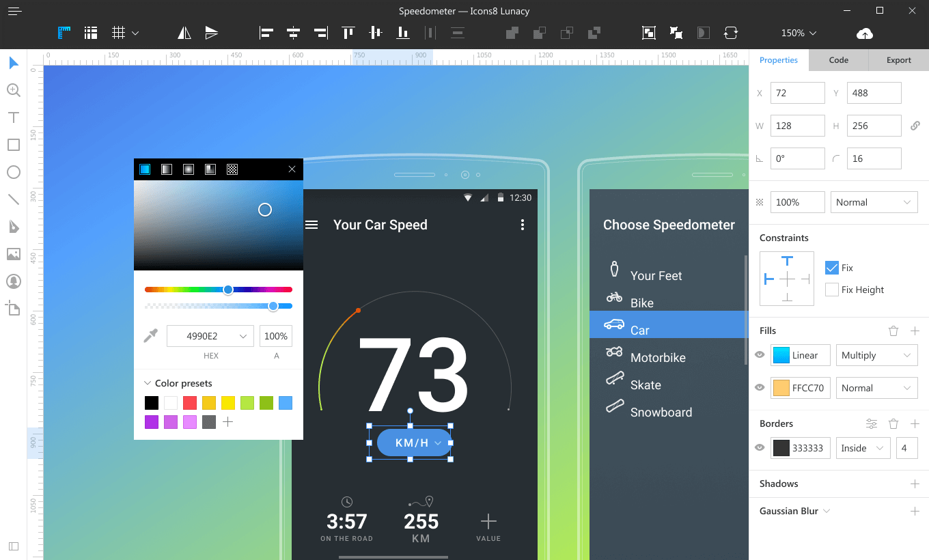Viewport: 929px width, 560px height.
Task: Select the red color preset swatch
Action: pos(190,403)
